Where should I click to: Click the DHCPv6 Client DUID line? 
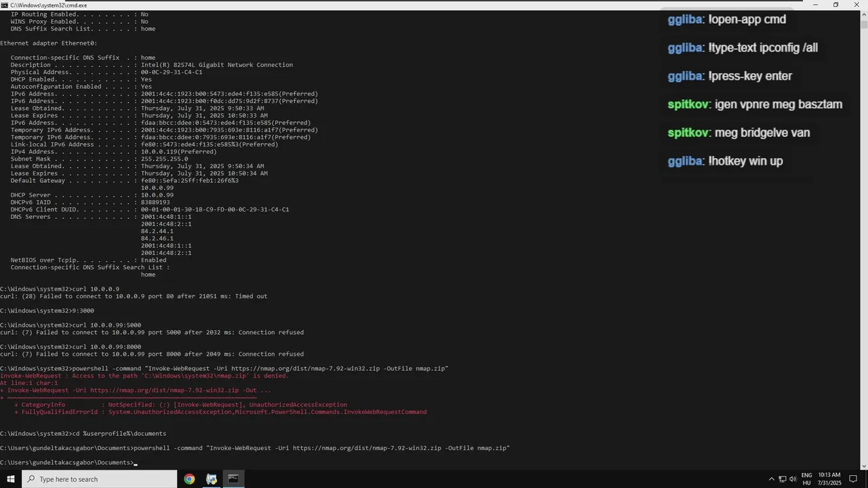tap(150, 209)
